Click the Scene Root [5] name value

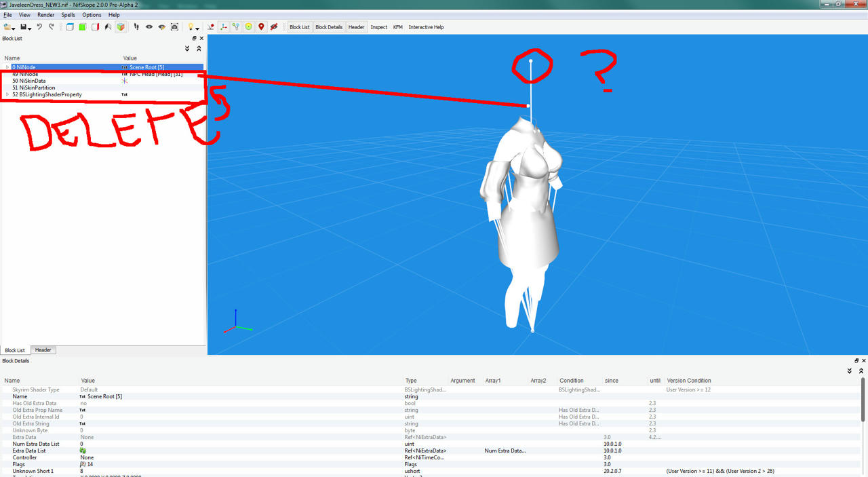[104, 396]
